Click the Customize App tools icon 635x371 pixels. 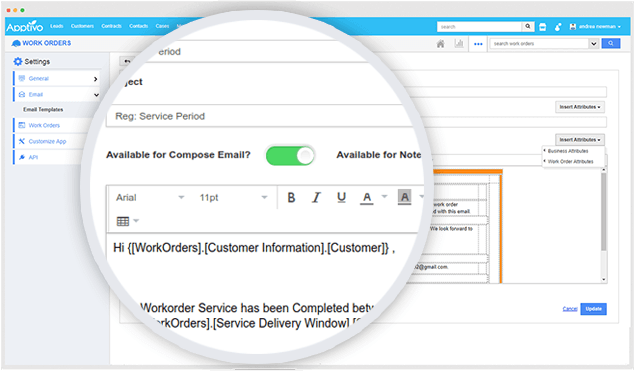coord(22,141)
